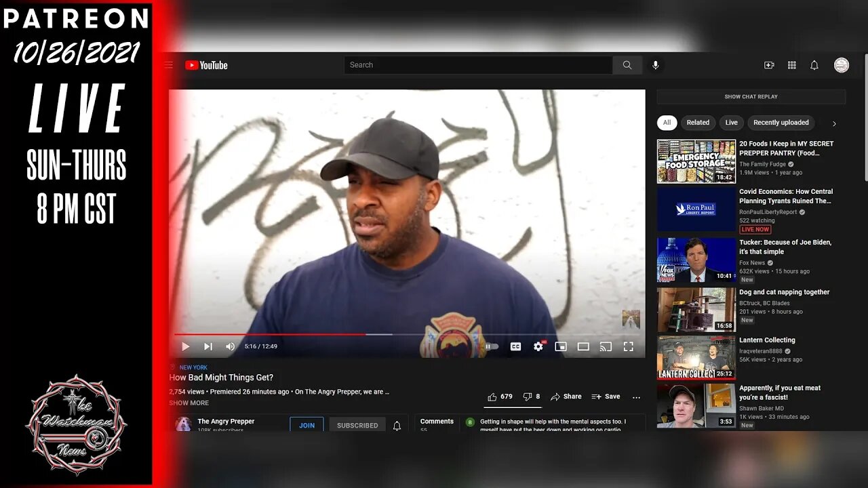Viewport: 868px width, 488px height.
Task: Open player settings gear icon
Action: [538, 346]
